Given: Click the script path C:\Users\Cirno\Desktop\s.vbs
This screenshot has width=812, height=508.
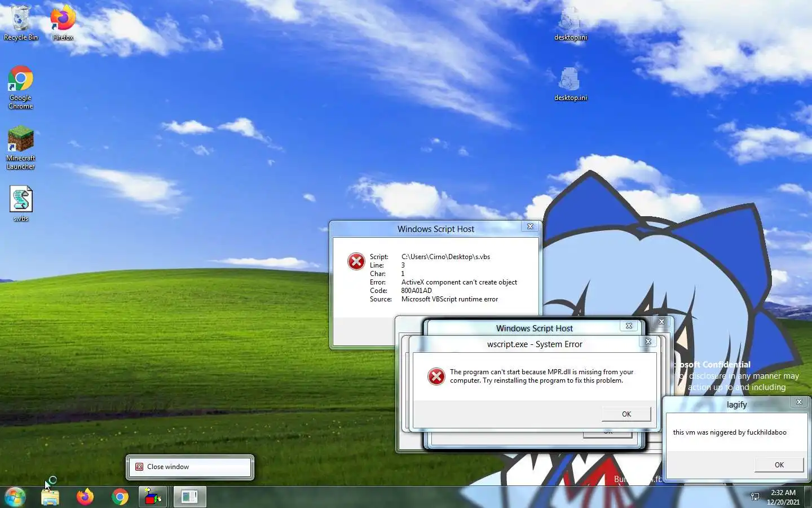Looking at the screenshot, I should pos(445,257).
